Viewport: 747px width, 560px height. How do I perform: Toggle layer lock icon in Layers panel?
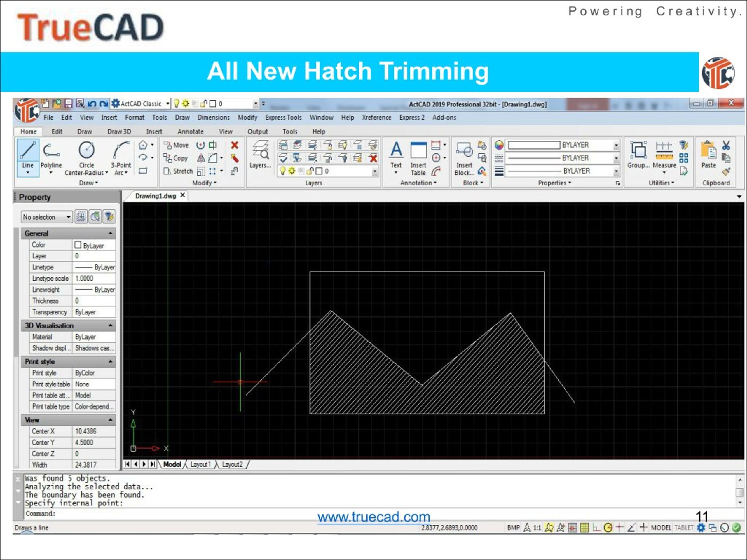(x=310, y=171)
